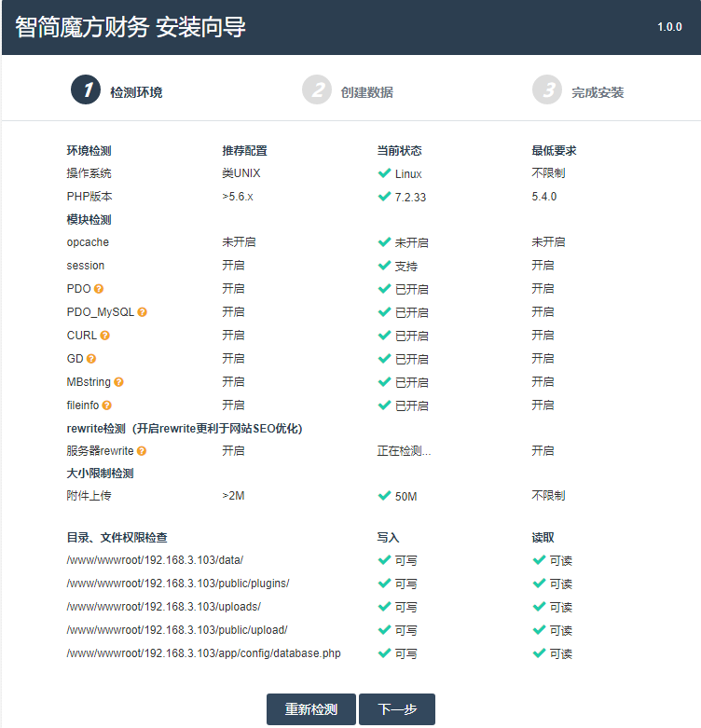This screenshot has height=728, width=701.
Task: Click the 模块检测 section heading
Action: pos(89,220)
